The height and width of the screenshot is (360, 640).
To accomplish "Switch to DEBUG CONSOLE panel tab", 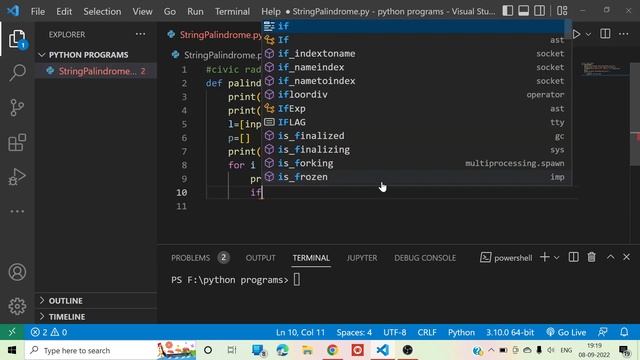I will pyautogui.click(x=425, y=258).
